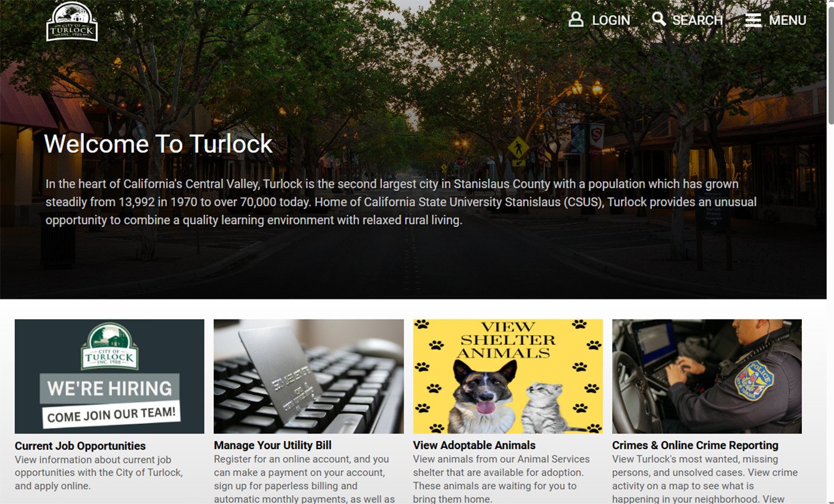Click the Welcome To Turlock heading
The image size is (834, 504).
pos(158,144)
